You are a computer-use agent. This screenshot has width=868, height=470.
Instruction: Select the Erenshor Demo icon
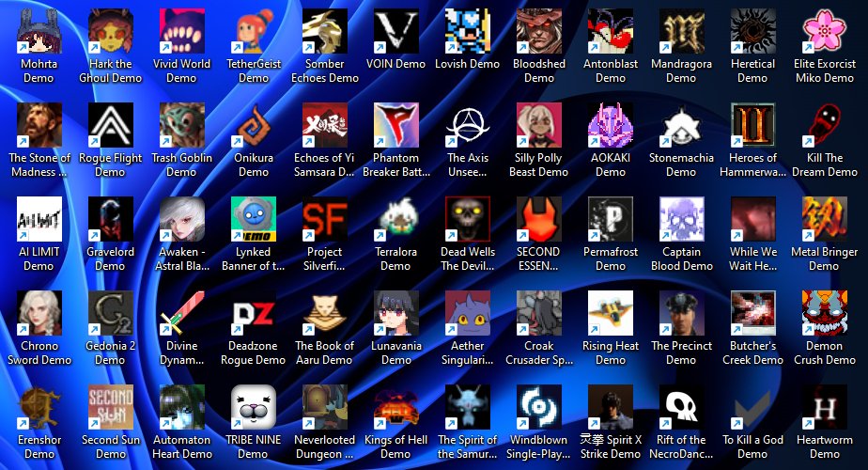coord(39,407)
